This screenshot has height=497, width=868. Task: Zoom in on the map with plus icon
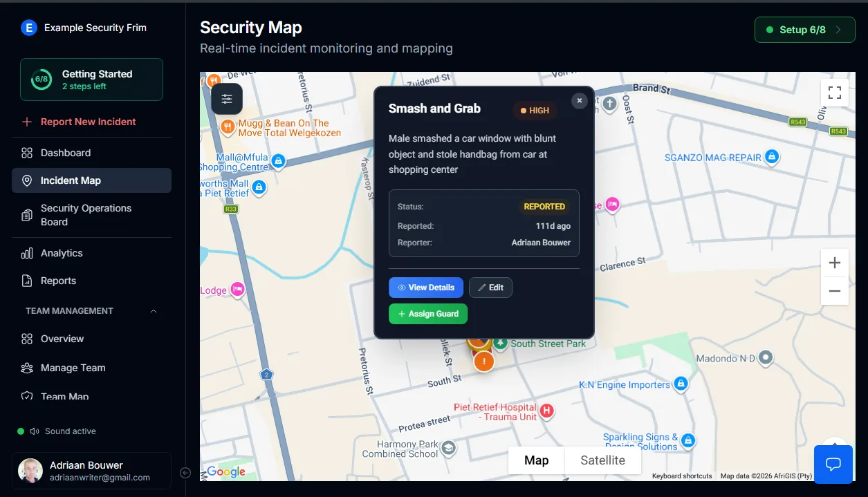[835, 262]
